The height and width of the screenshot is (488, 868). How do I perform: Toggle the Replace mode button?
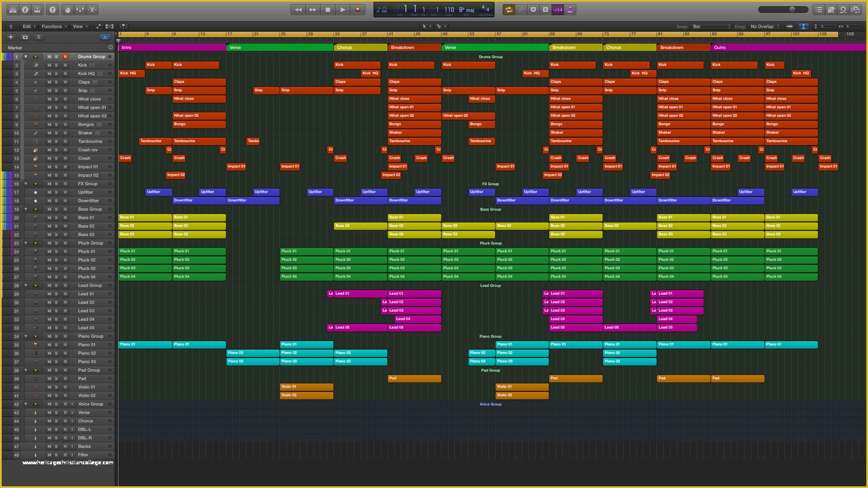tap(533, 10)
